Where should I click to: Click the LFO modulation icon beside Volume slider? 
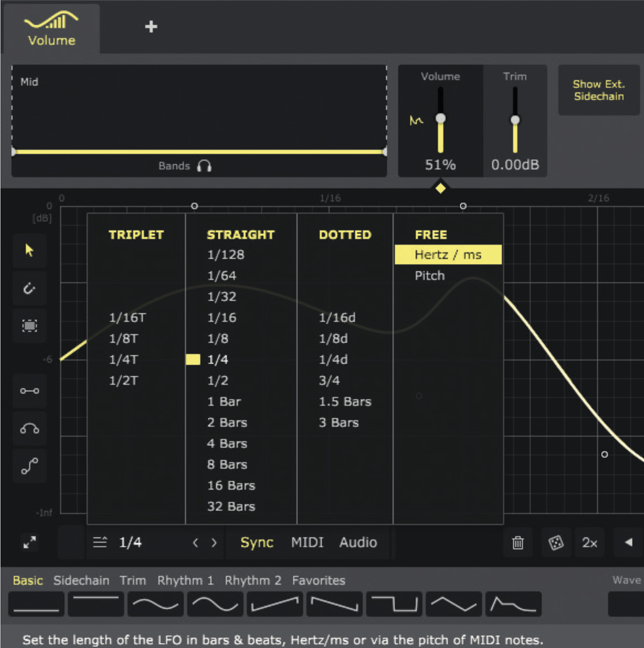416,121
